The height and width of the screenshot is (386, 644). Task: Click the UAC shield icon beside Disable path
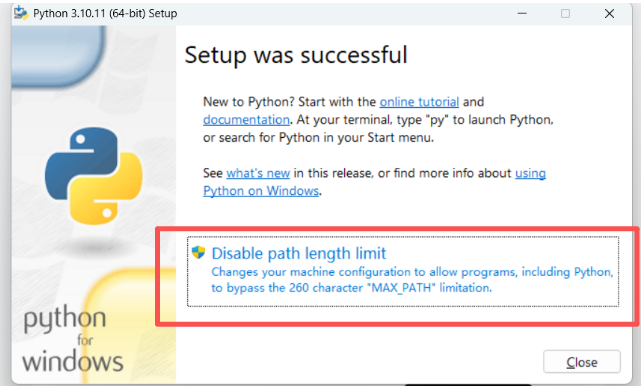coord(198,252)
